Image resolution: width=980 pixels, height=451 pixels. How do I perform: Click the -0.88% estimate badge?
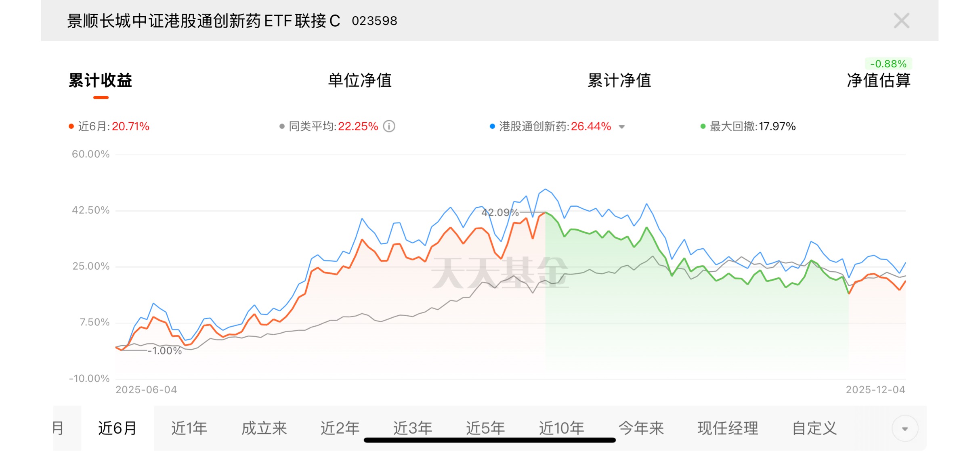click(x=888, y=64)
